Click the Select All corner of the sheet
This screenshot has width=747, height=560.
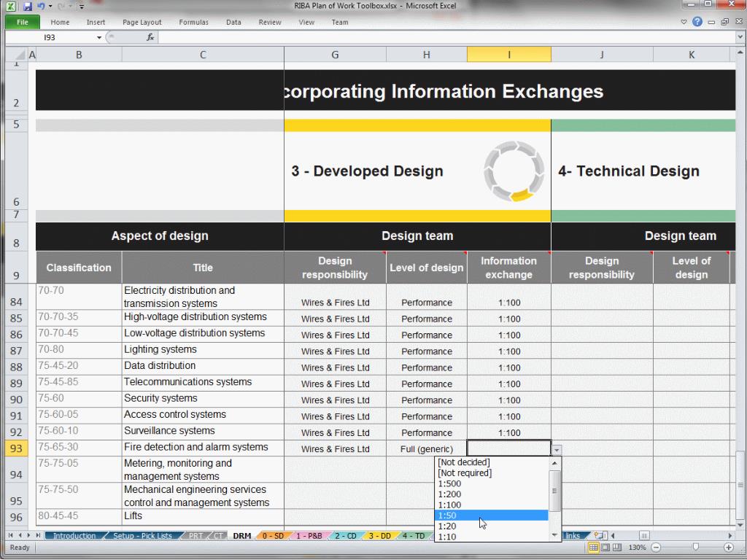pyautogui.click(x=16, y=54)
